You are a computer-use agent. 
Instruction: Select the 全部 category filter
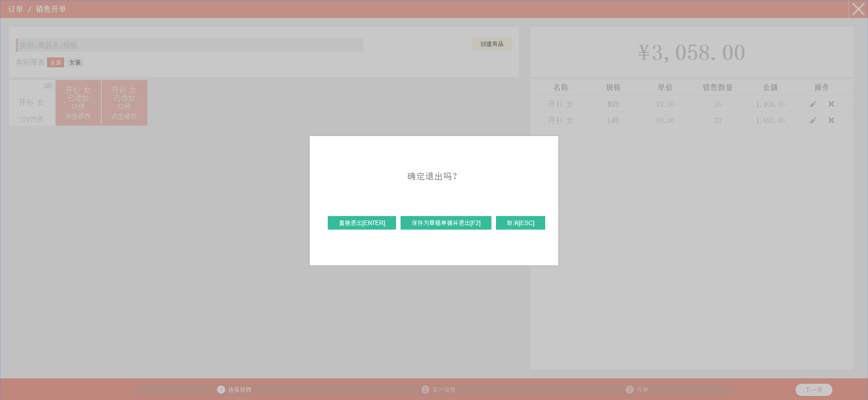tap(56, 62)
